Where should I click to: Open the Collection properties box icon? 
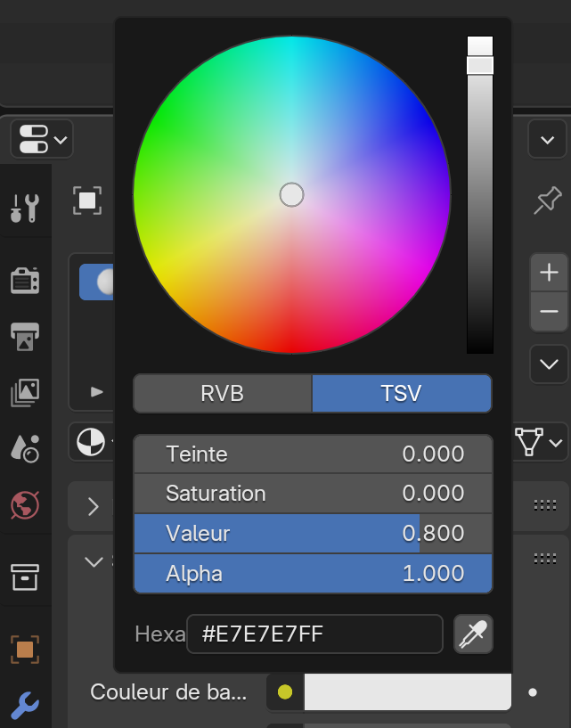pyautogui.click(x=25, y=576)
